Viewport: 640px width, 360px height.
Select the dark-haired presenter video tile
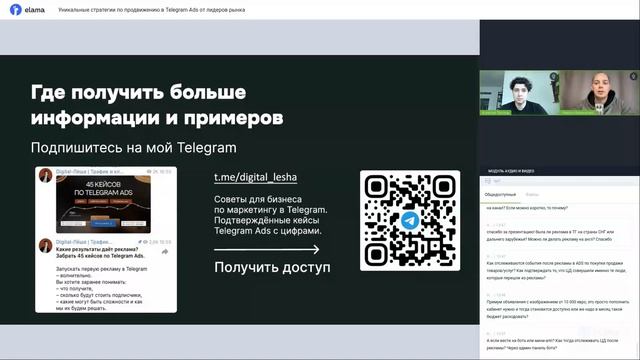[x=520, y=93]
